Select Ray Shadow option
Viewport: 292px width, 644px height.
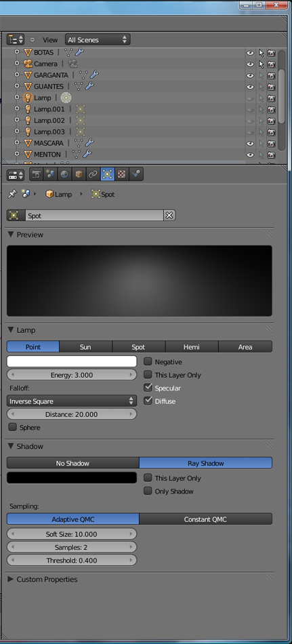(206, 463)
